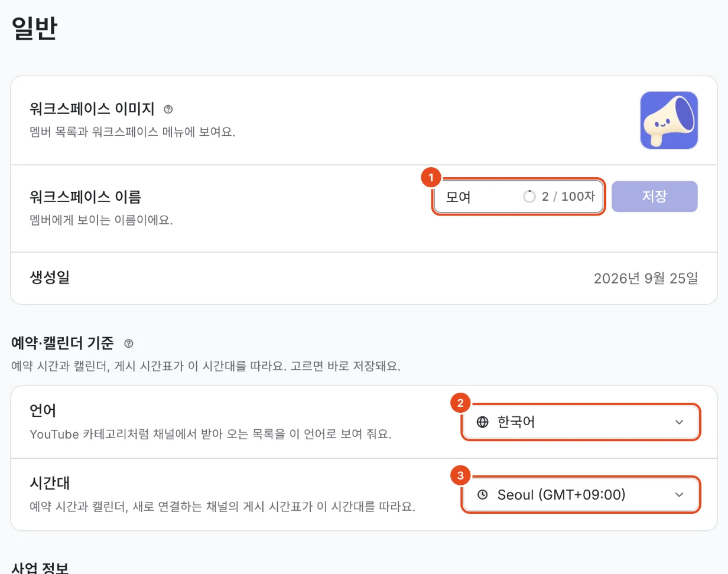Click the 예약·캘린더 기준 section heading
This screenshot has height=574, width=728.
(63, 343)
